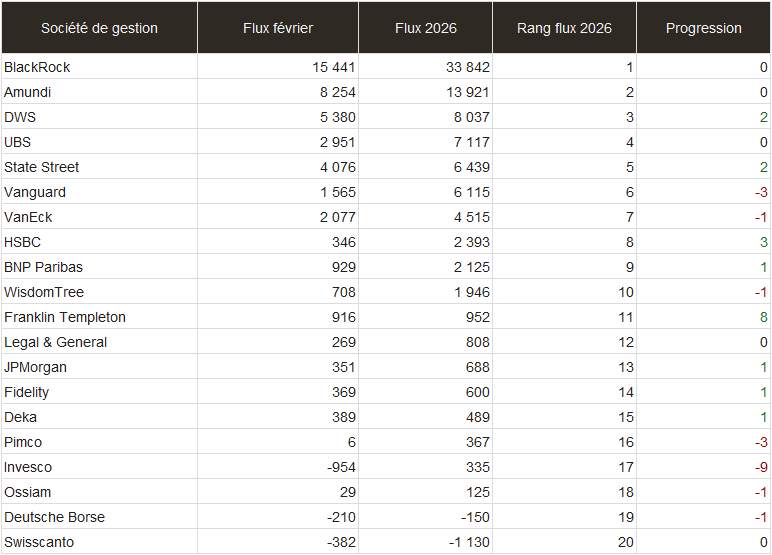Click the VanEck row name
The width and height of the screenshot is (772, 555).
pos(31,217)
